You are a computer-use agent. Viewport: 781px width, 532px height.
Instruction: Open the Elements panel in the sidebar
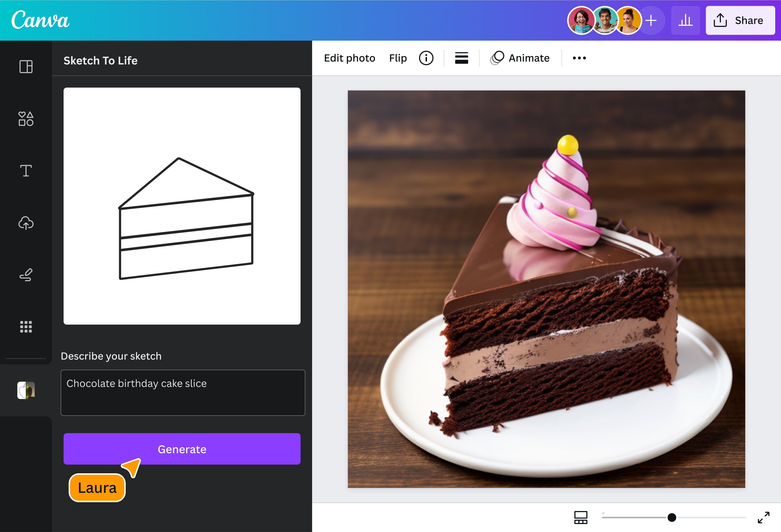(x=25, y=119)
